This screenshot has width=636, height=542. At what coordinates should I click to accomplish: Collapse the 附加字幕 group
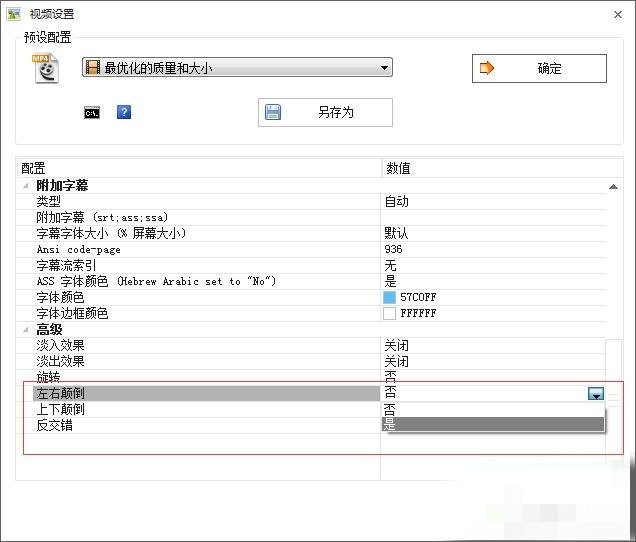tap(26, 186)
